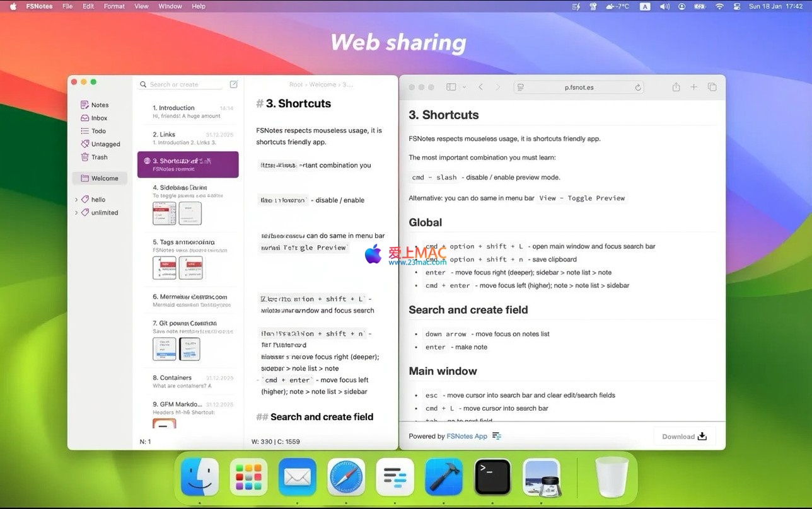This screenshot has height=509, width=812.
Task: Toggle the Safari sidebar button
Action: click(x=451, y=87)
